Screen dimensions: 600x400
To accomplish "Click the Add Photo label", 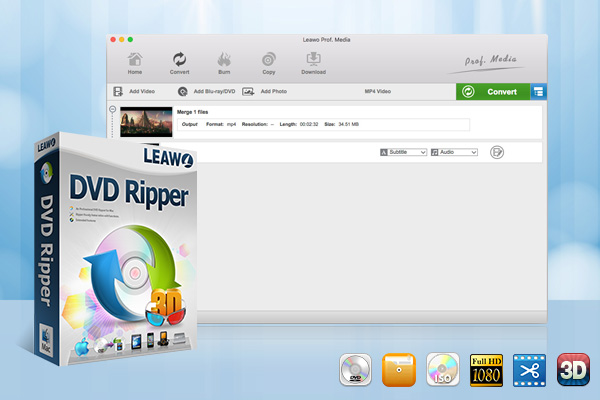I will pos(274,91).
